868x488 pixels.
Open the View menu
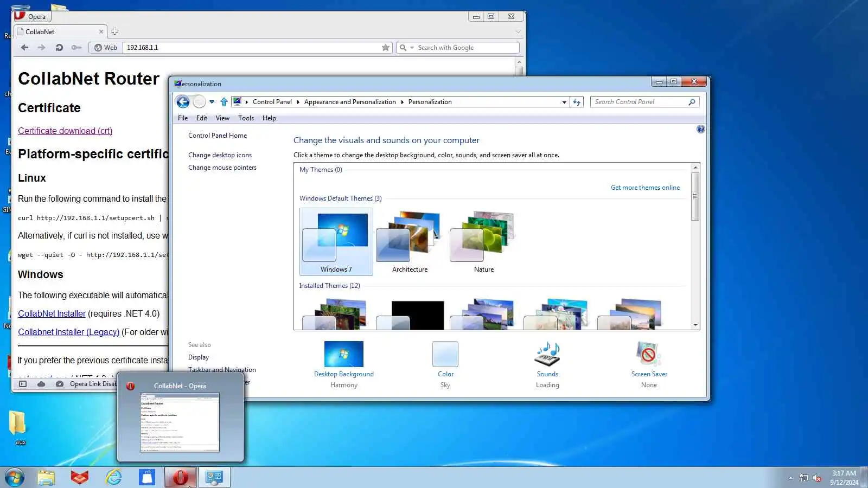click(x=222, y=118)
